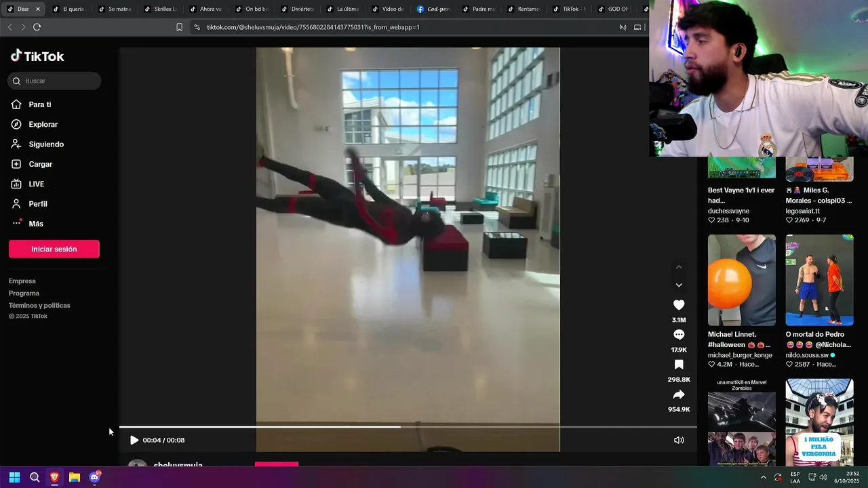868x488 pixels.
Task: Open Windows taskbar search
Action: point(35,477)
